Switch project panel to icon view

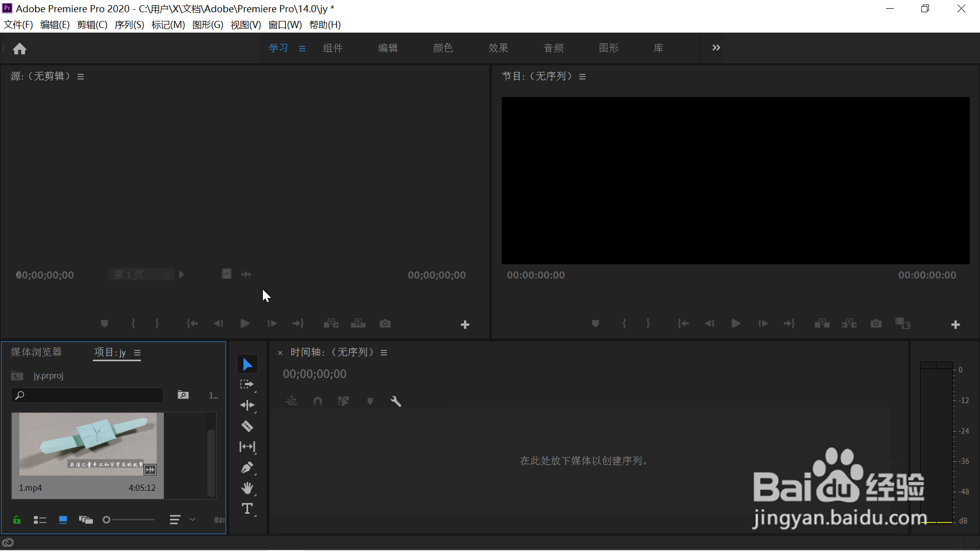click(x=63, y=520)
